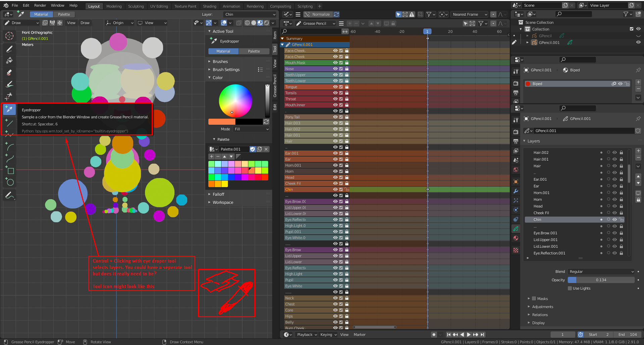
Task: Add a new color to Palette.001
Action: (x=211, y=157)
